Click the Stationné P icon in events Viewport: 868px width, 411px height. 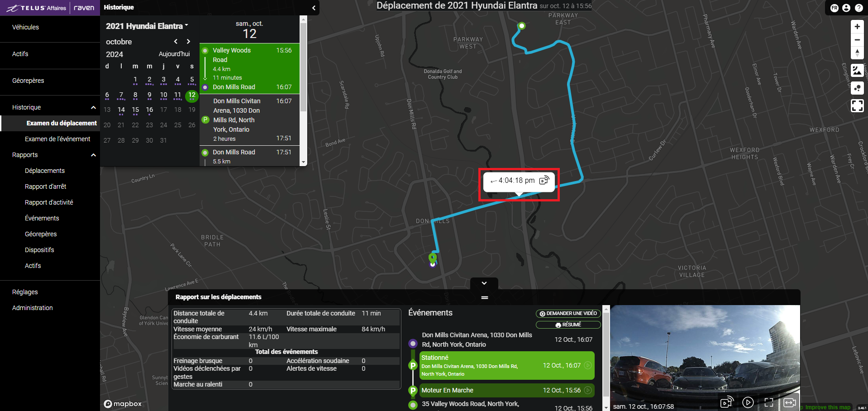click(413, 365)
